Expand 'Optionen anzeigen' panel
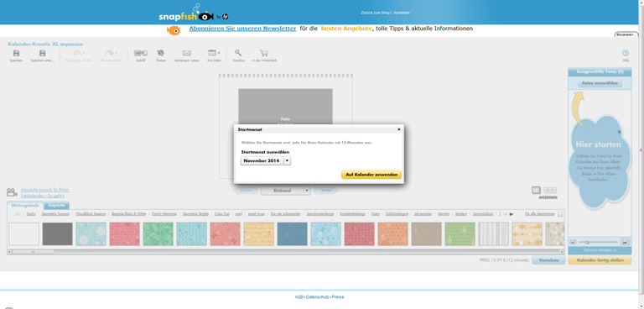 pos(600,250)
